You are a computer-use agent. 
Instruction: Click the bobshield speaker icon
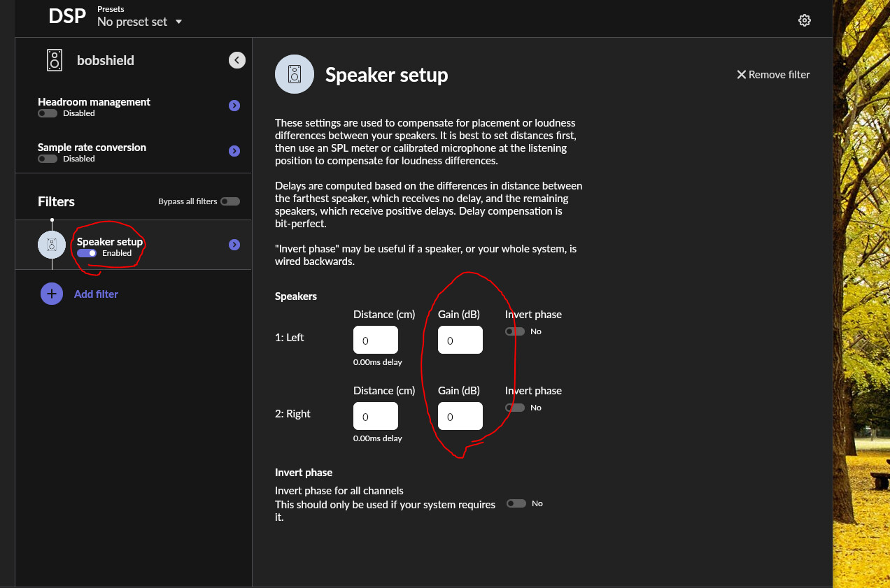pos(55,60)
